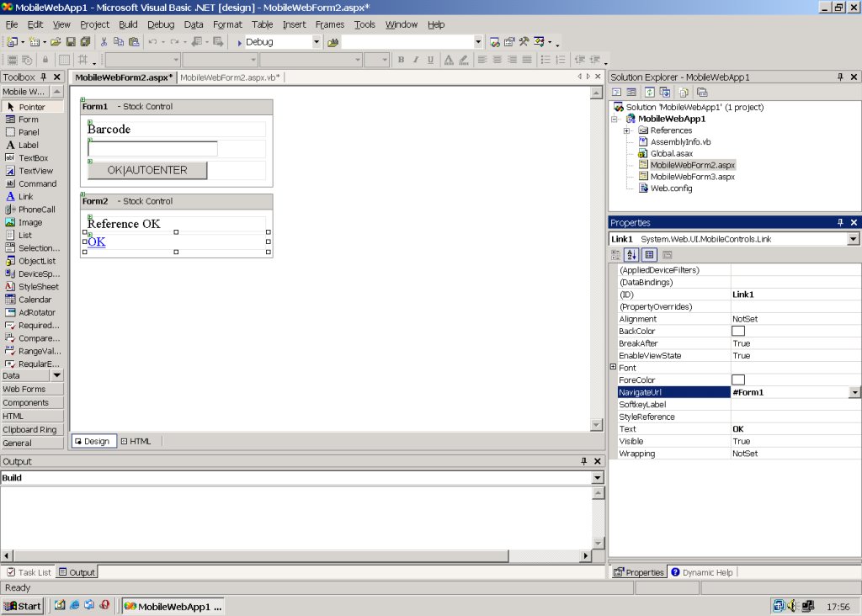Click the MobileWebApp1 taskbar button
Image resolution: width=862 pixels, height=616 pixels.
[173, 606]
